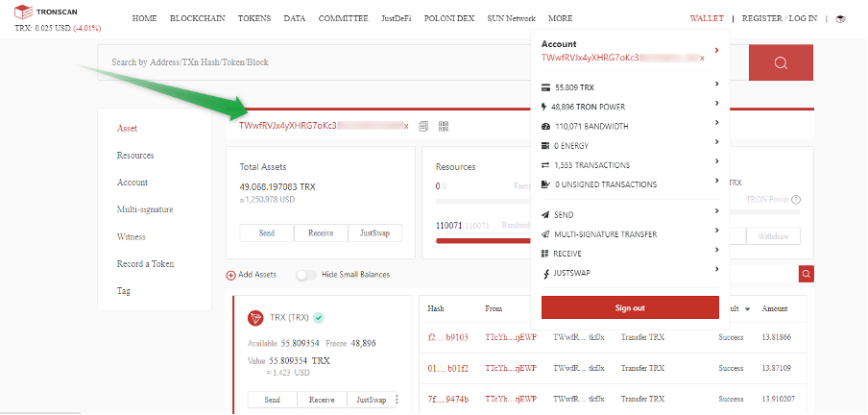Open the BLOCKCHAIN menu
Image resolution: width=868 pixels, height=415 pixels.
click(x=198, y=18)
